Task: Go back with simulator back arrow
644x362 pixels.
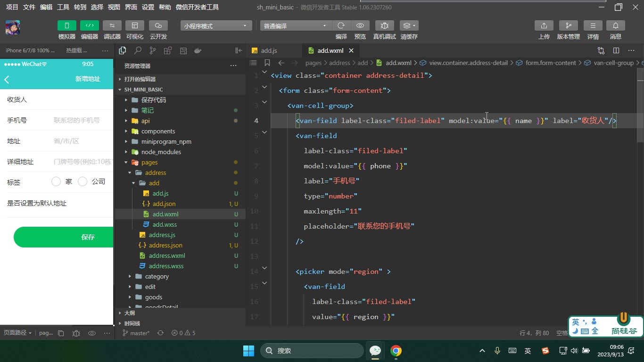Action: pos(7,79)
